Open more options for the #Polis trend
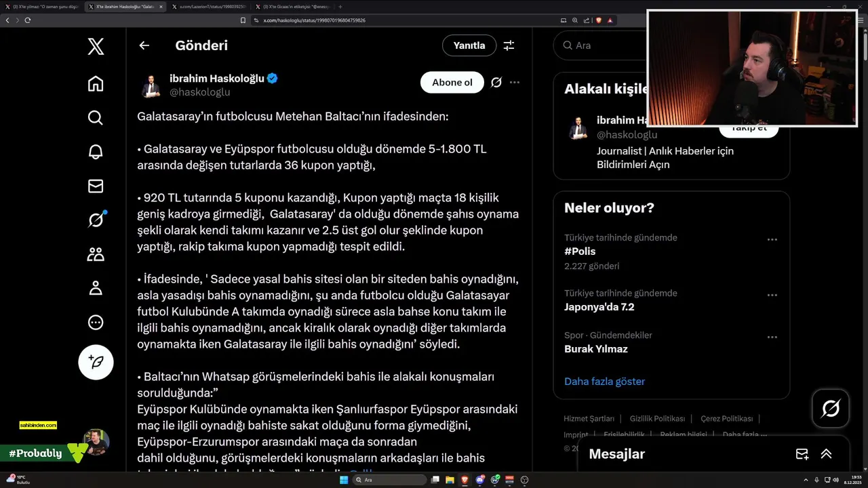 point(772,240)
